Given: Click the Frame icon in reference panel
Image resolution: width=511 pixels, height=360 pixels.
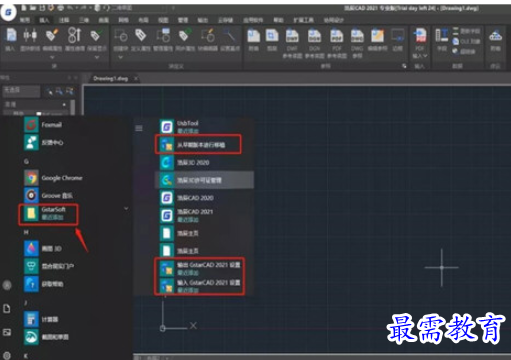Looking at the screenshot, I should [x=398, y=35].
